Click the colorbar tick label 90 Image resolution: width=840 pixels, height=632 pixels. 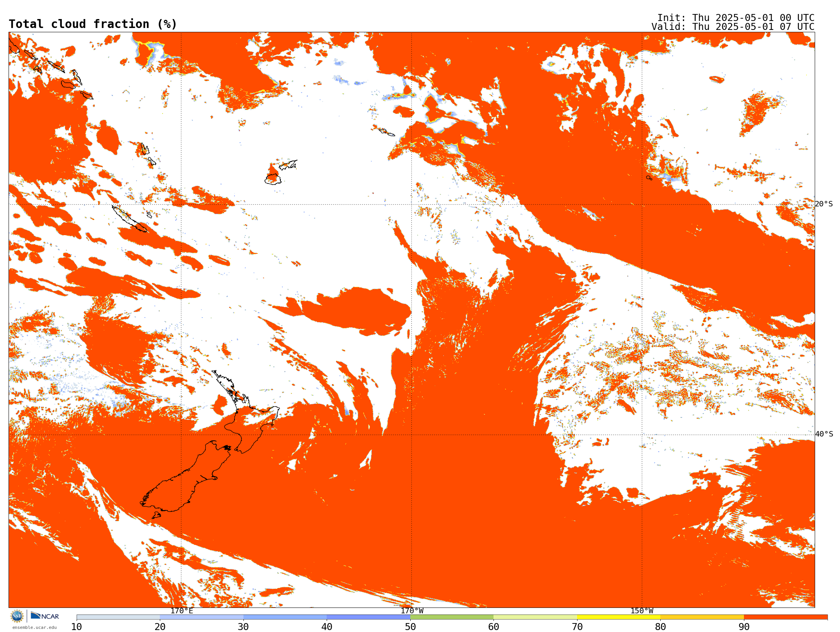[744, 627]
